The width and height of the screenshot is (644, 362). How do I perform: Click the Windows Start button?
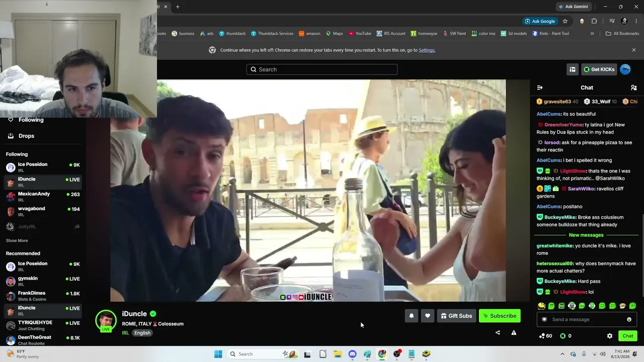point(218,354)
